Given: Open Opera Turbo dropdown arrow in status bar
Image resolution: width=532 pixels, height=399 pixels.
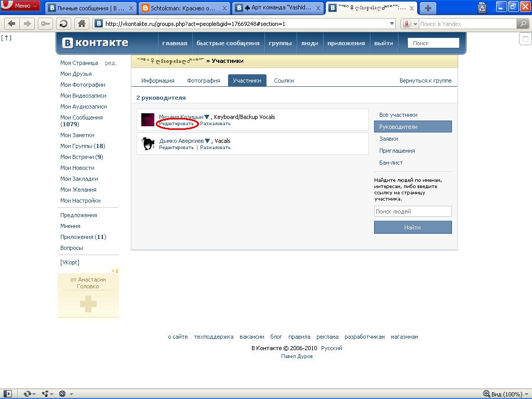Looking at the screenshot, I should [x=71, y=394].
